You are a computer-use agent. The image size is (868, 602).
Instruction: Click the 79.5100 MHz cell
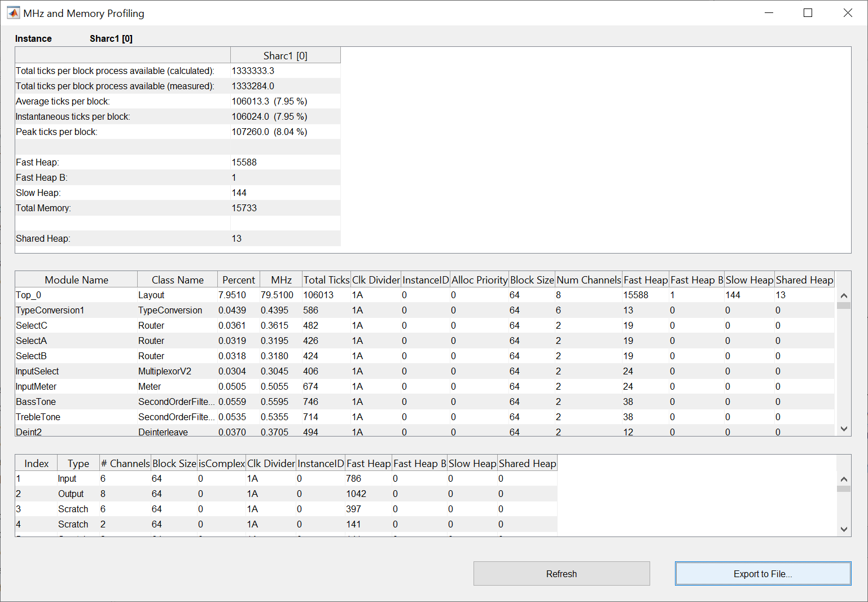pos(281,295)
